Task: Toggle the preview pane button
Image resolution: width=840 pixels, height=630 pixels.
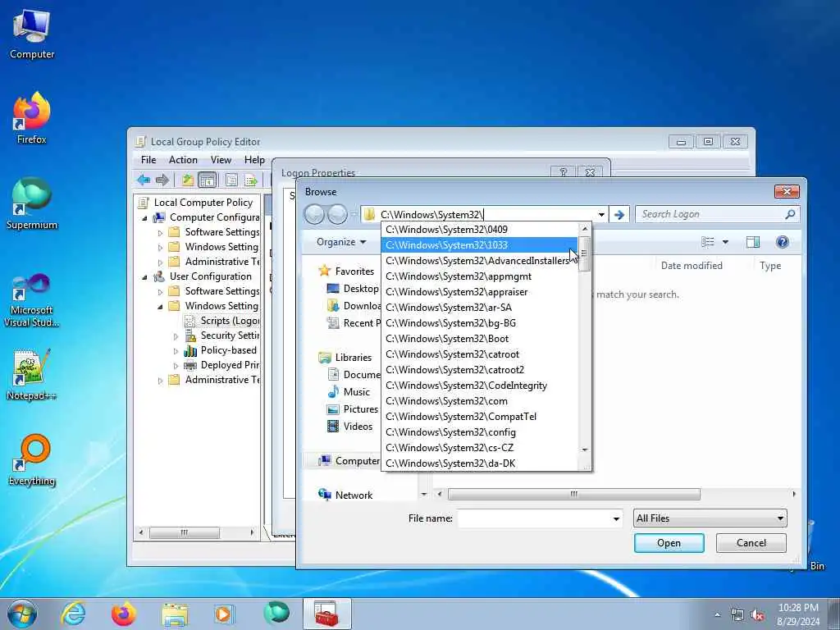Action: pos(753,242)
